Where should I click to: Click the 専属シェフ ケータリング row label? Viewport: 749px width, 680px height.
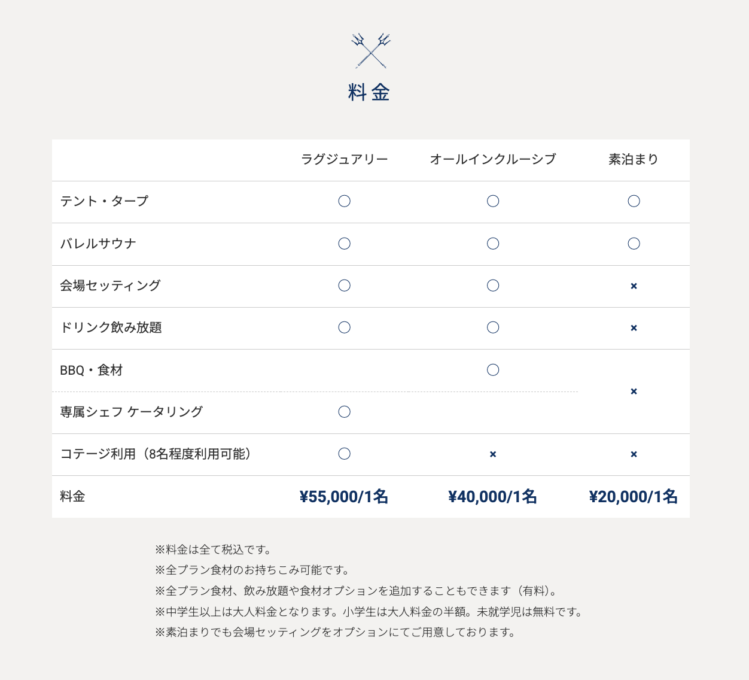tap(131, 412)
